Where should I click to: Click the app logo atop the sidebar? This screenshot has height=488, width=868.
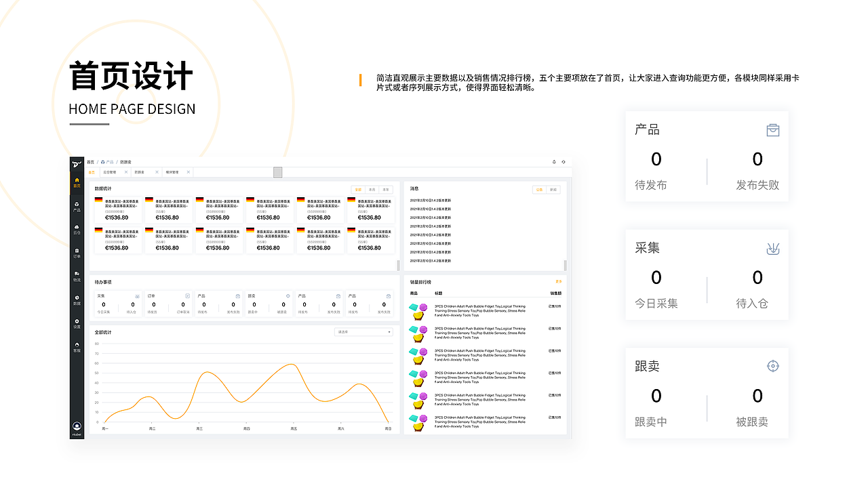77,163
